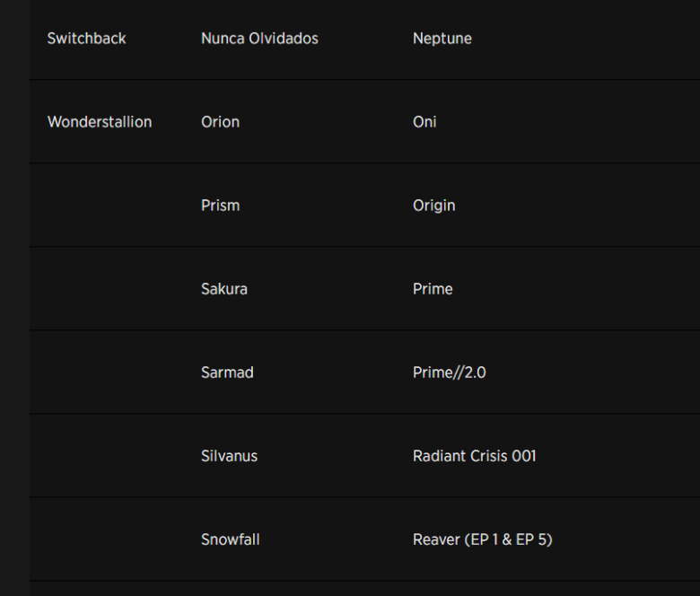Viewport: 700px width, 596px height.
Task: Click the Snowfall table cell
Action: pos(230,539)
